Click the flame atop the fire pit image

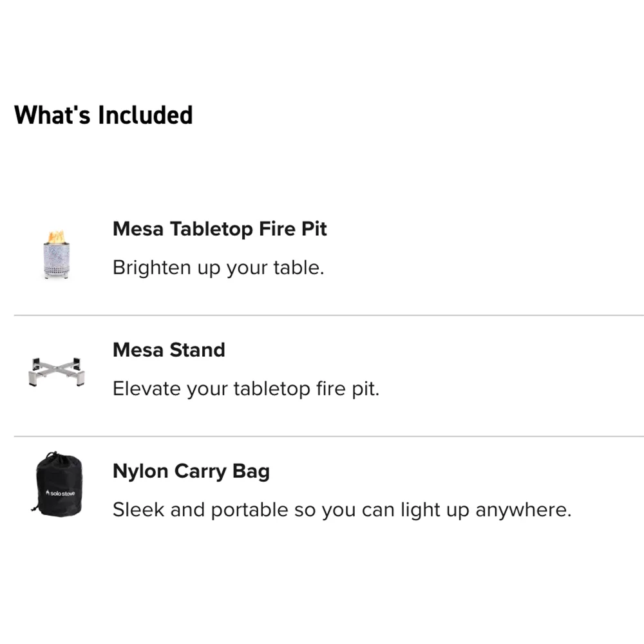click(57, 236)
